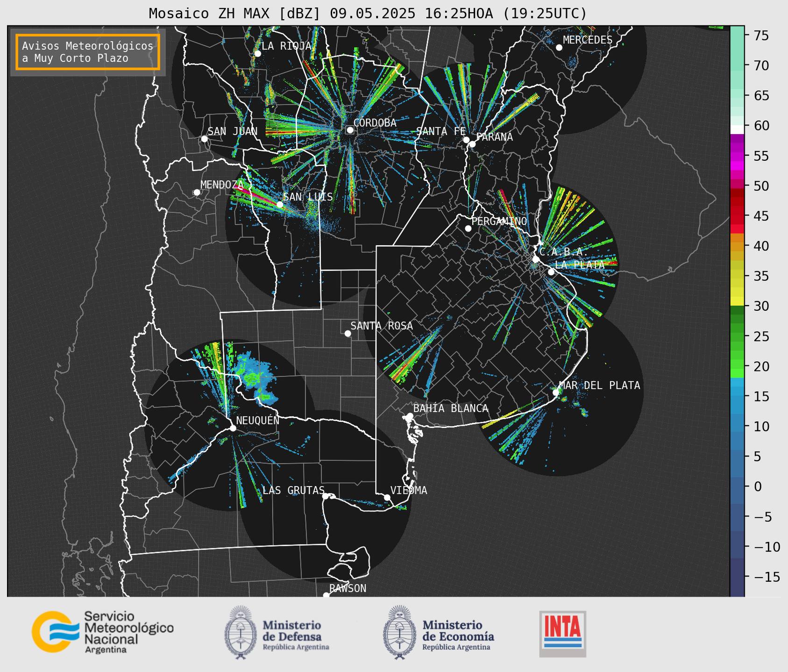Click the 45 scale tick label
788x672 pixels.
pyautogui.click(x=761, y=216)
